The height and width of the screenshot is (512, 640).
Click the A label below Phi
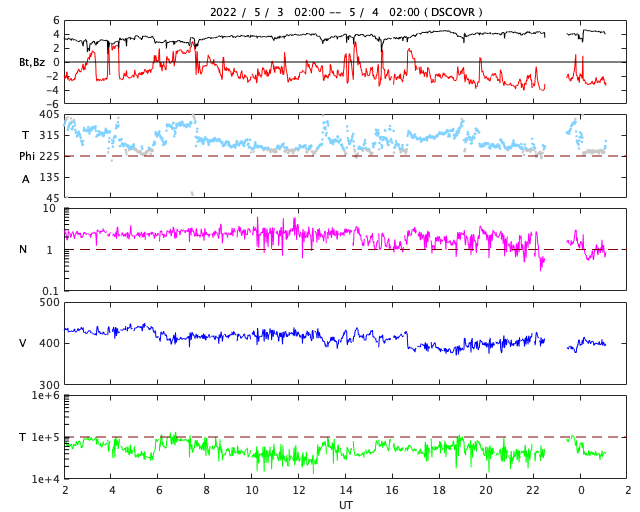pyautogui.click(x=26, y=179)
